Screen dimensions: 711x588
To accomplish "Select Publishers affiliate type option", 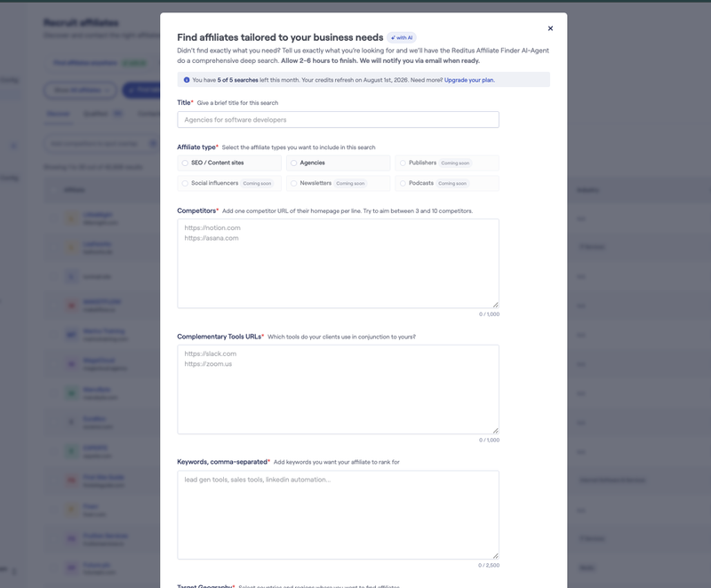I will (x=447, y=163).
